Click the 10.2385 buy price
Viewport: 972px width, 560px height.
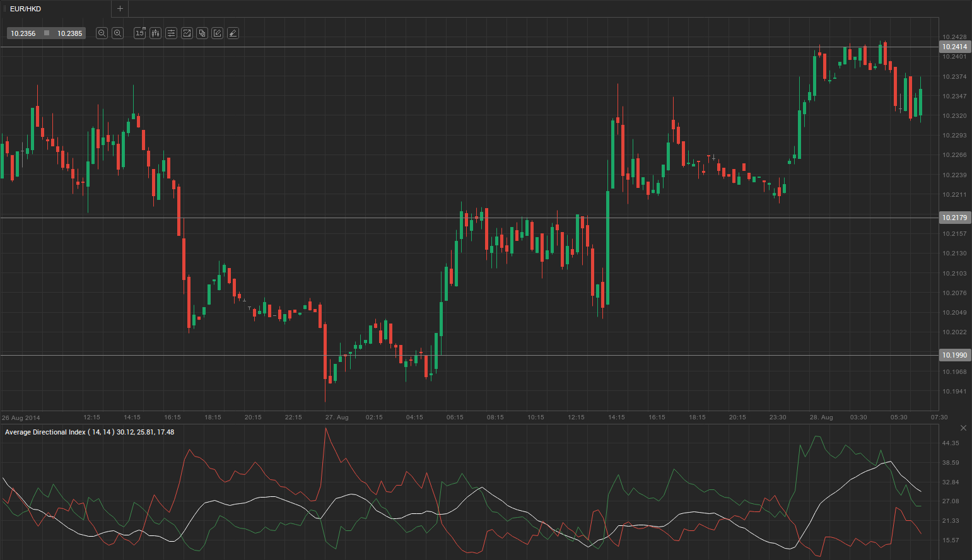pos(69,33)
